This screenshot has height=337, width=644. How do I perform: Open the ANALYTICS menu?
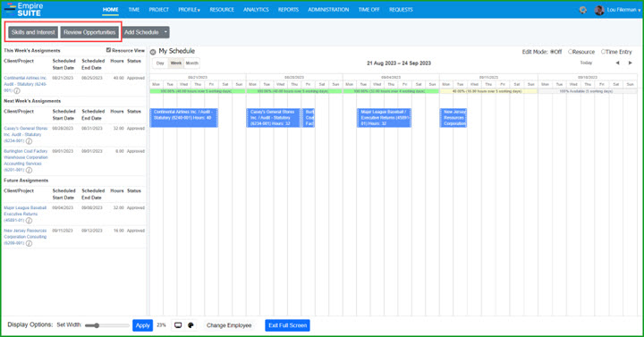pos(256,10)
